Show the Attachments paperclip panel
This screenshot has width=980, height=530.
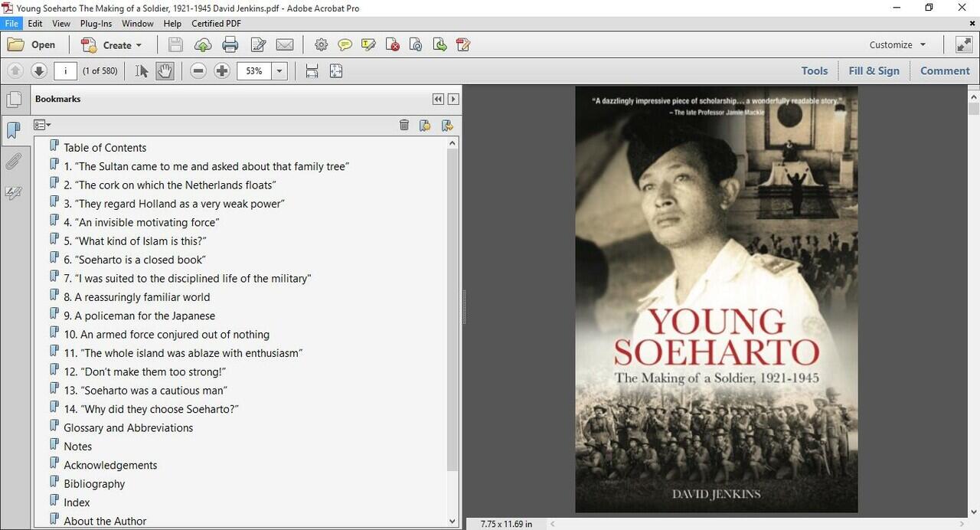[x=14, y=162]
